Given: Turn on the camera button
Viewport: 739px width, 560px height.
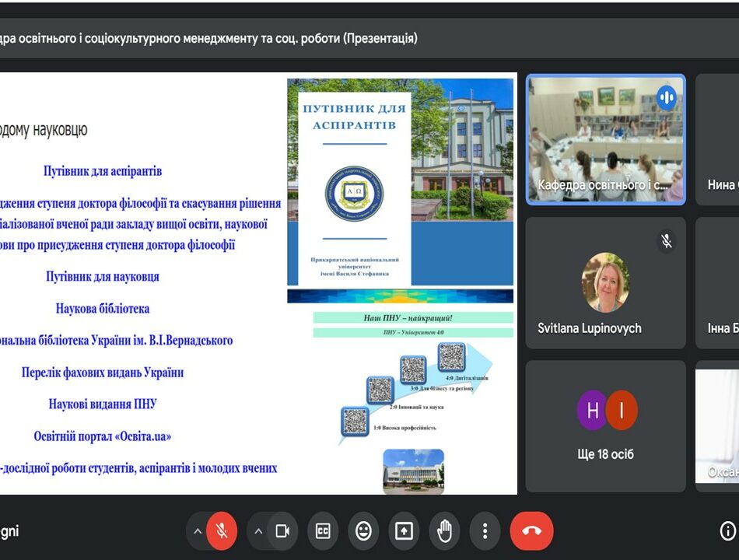Looking at the screenshot, I should point(282,531).
